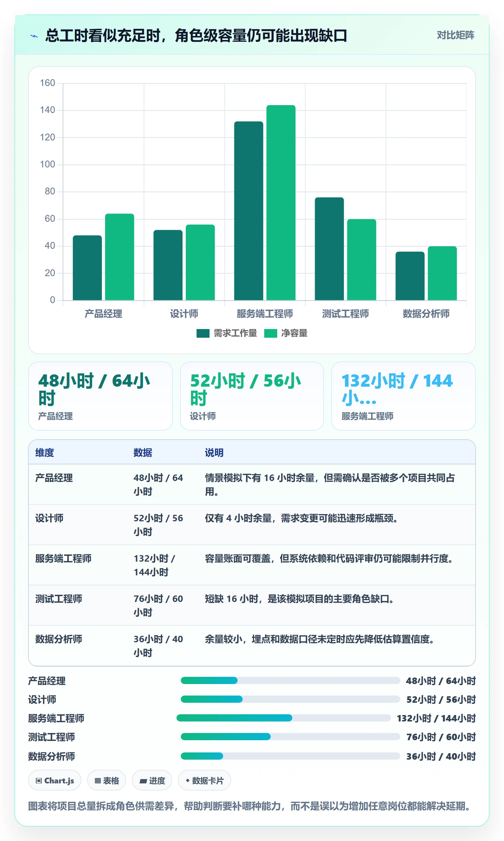
Task: Select the 服务端工程师 table row label
Action: tap(63, 558)
